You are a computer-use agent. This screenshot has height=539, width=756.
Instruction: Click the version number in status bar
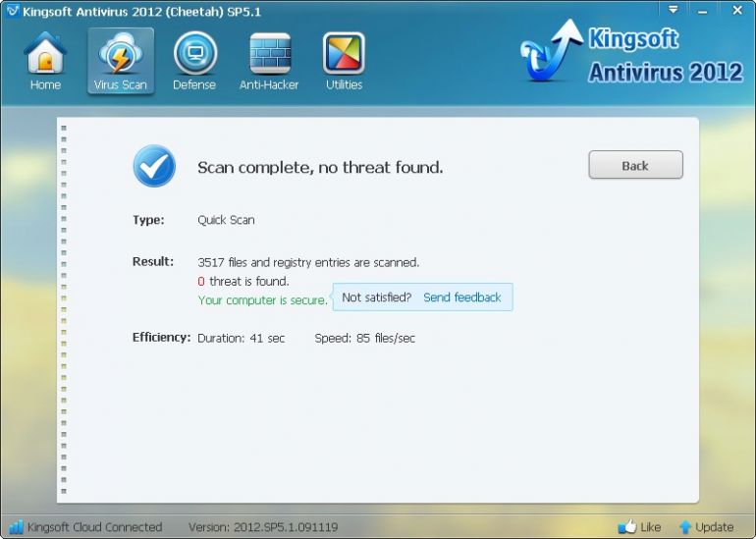coord(262,527)
